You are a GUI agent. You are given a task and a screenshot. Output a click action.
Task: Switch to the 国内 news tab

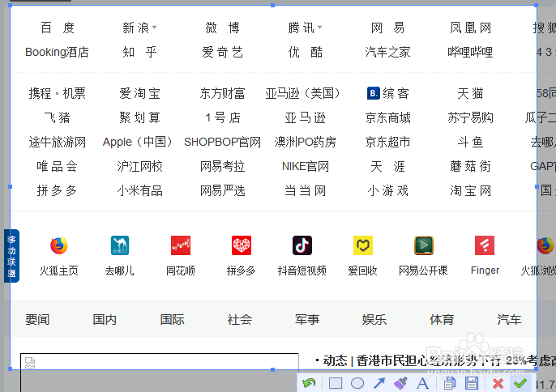click(x=105, y=319)
